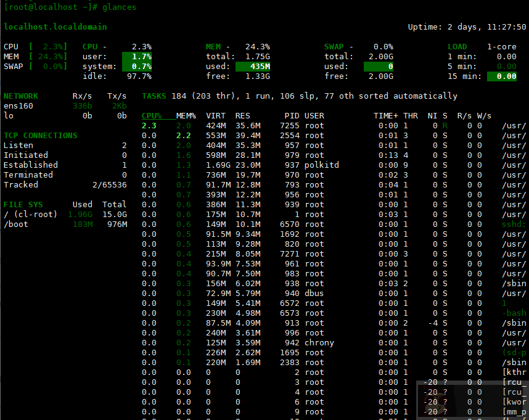Click the MEM% column header
The height and width of the screenshot is (420, 529).
[x=186, y=115]
